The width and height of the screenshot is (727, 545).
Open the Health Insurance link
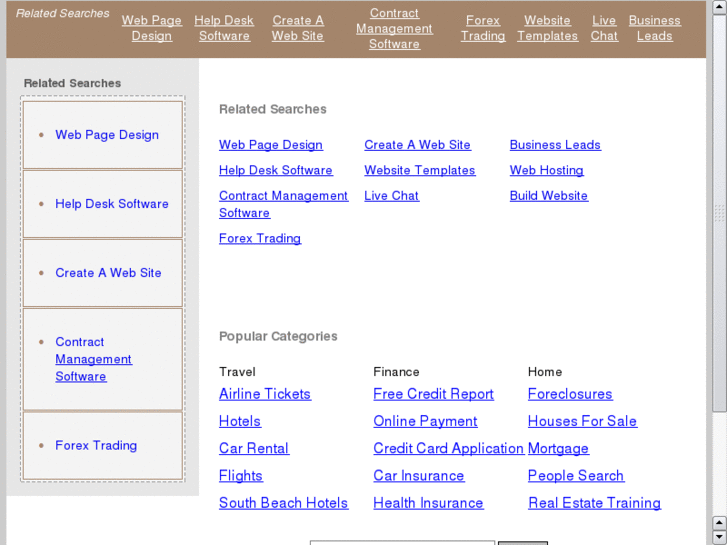coord(428,504)
